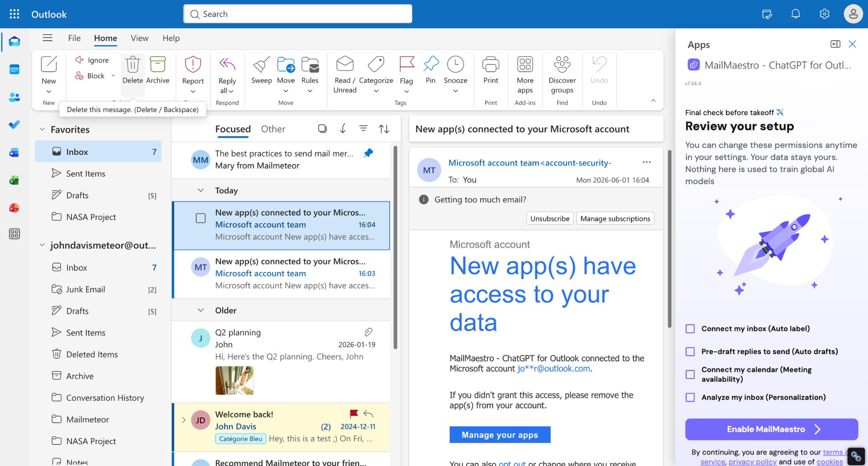This screenshot has width=868, height=466.
Task: Switch to the Other inbox tab
Action: (x=273, y=129)
